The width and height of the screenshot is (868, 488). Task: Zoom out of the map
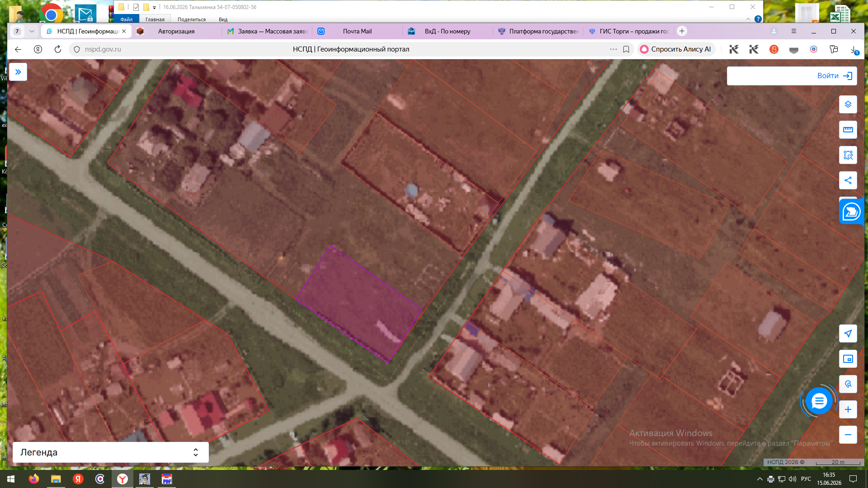[848, 435]
